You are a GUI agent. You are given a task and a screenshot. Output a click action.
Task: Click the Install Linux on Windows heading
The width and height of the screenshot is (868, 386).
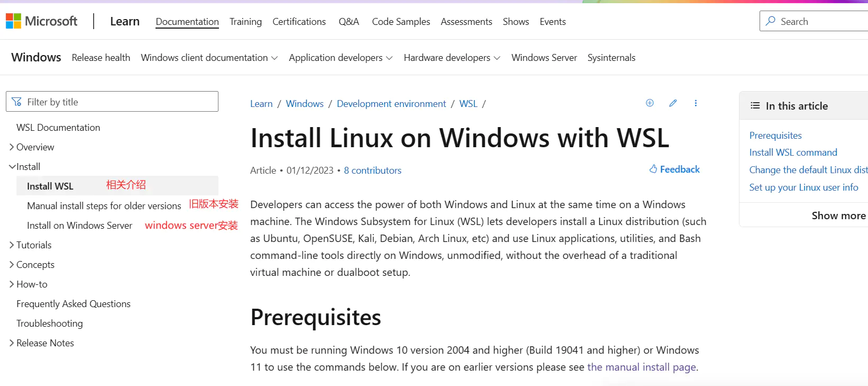(x=460, y=138)
